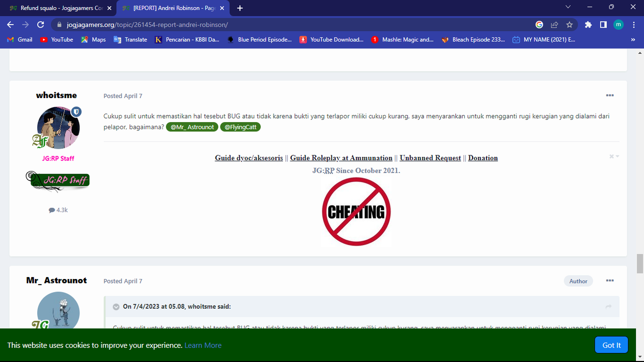The height and width of the screenshot is (362, 644).
Task: Open the Donation signature link
Action: pyautogui.click(x=483, y=158)
